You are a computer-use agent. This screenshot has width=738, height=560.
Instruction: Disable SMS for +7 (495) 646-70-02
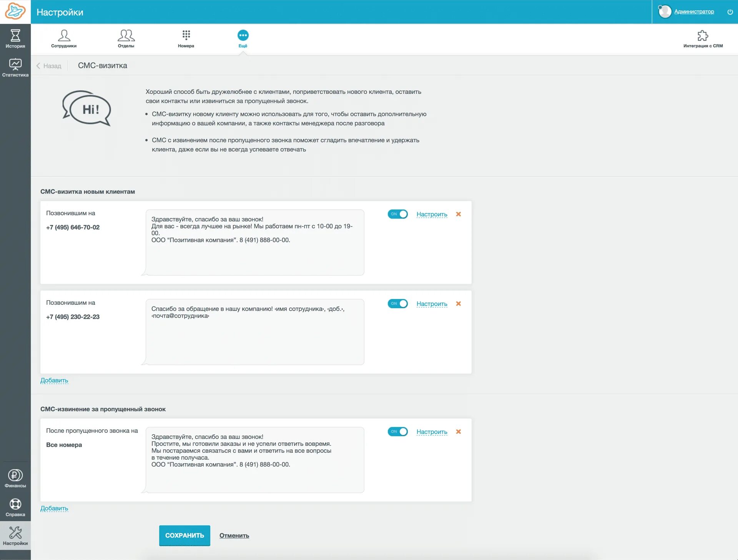click(397, 214)
